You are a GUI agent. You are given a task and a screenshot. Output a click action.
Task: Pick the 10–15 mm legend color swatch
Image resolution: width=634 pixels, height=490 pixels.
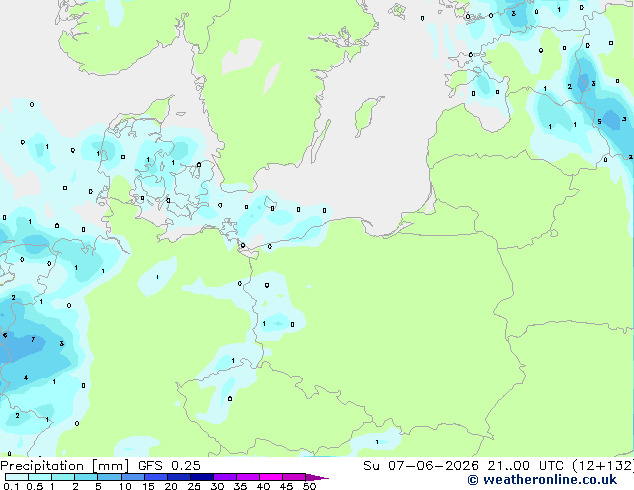point(132,477)
